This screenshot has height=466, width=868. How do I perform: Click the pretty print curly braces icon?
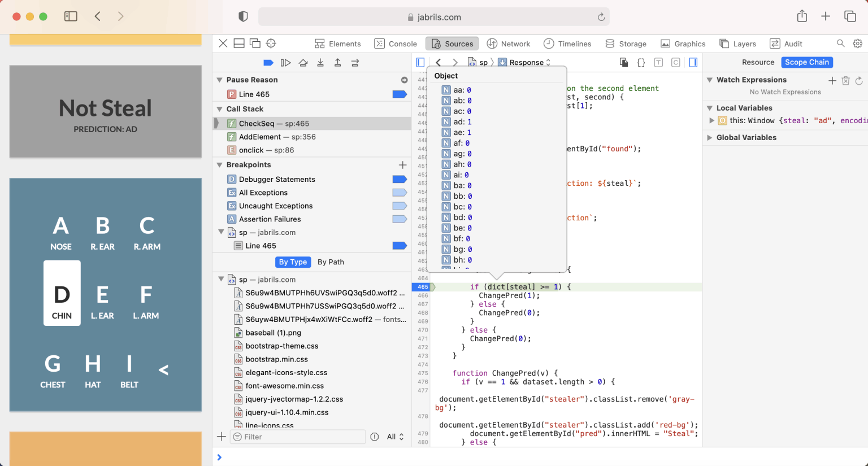pos(641,63)
